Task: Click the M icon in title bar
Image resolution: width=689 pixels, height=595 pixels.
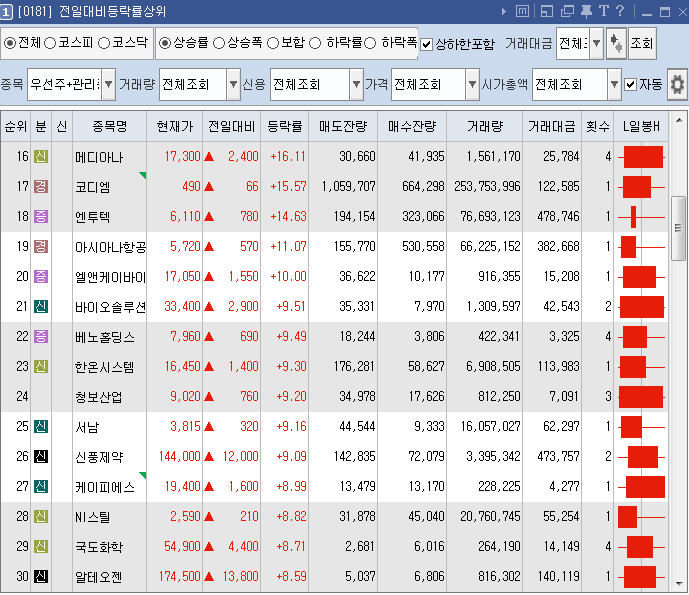Action: click(523, 12)
